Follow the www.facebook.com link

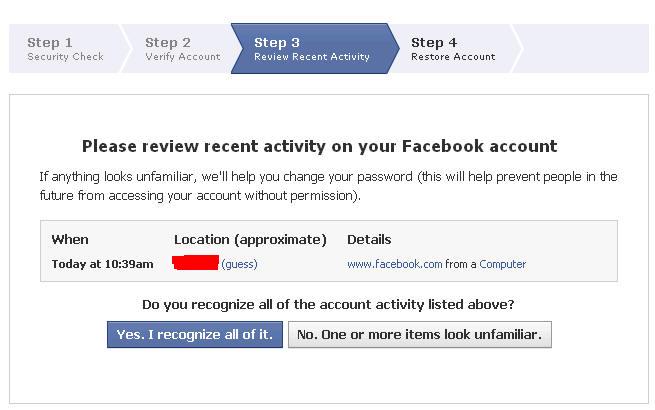(394, 264)
